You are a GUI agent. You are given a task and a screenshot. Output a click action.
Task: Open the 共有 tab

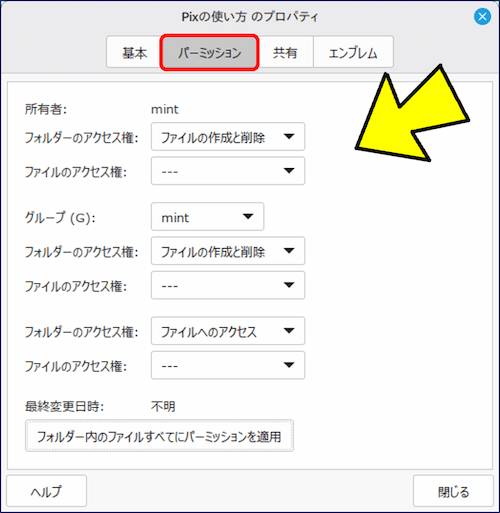point(285,52)
